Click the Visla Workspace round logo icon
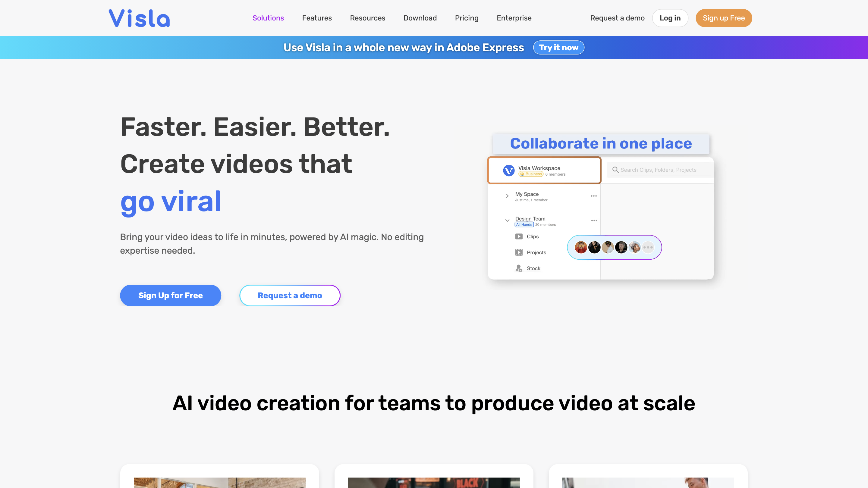The width and height of the screenshot is (868, 488). pos(508,170)
